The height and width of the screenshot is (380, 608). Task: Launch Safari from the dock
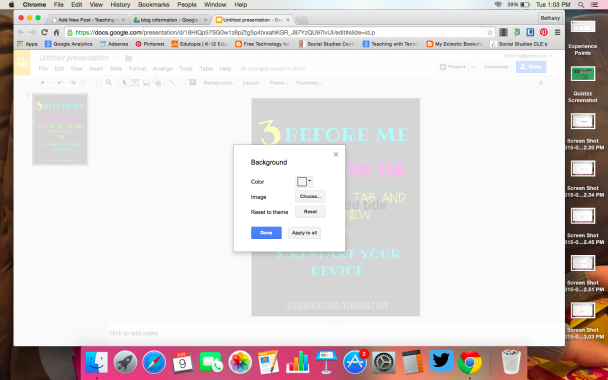click(154, 362)
